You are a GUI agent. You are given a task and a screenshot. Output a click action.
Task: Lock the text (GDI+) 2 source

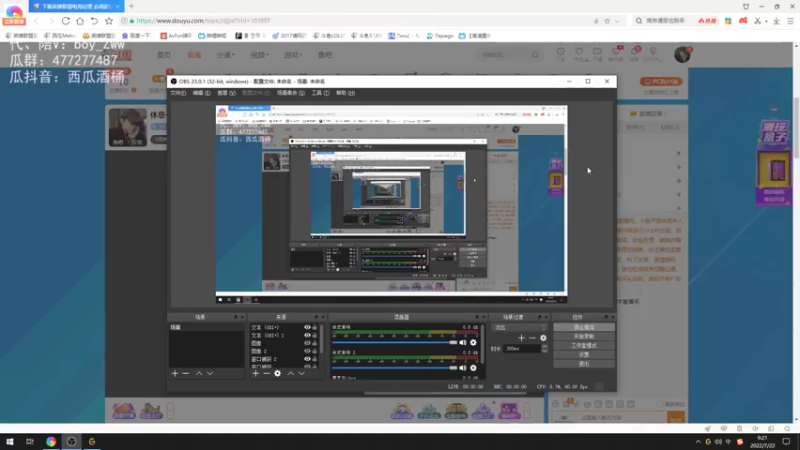[315, 335]
